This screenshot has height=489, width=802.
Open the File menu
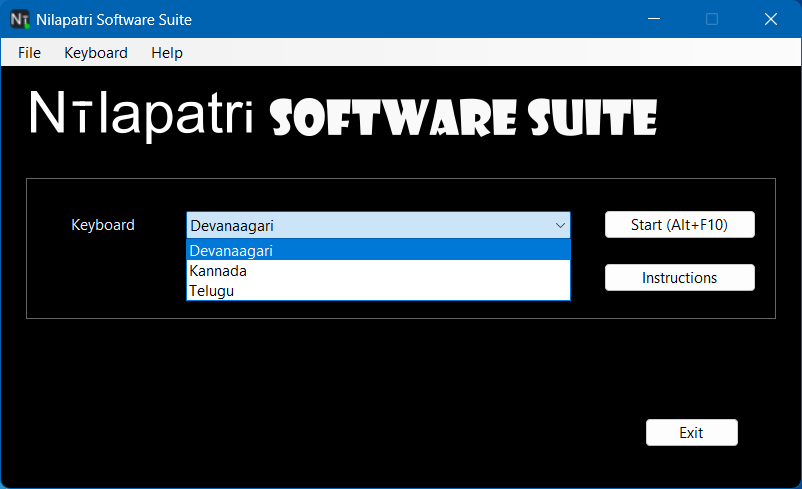(x=29, y=53)
